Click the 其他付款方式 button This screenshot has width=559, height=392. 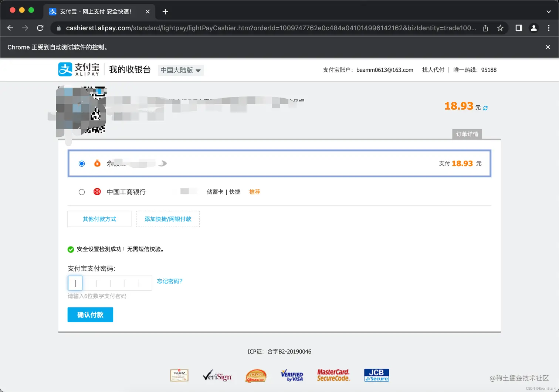(x=99, y=219)
